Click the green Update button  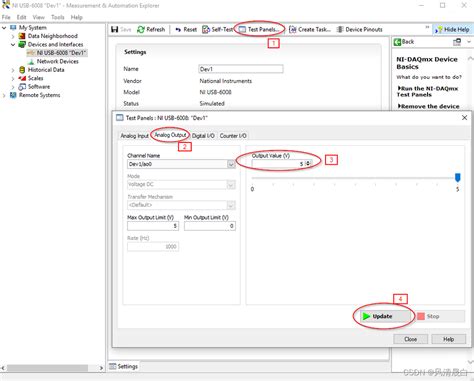[385, 316]
